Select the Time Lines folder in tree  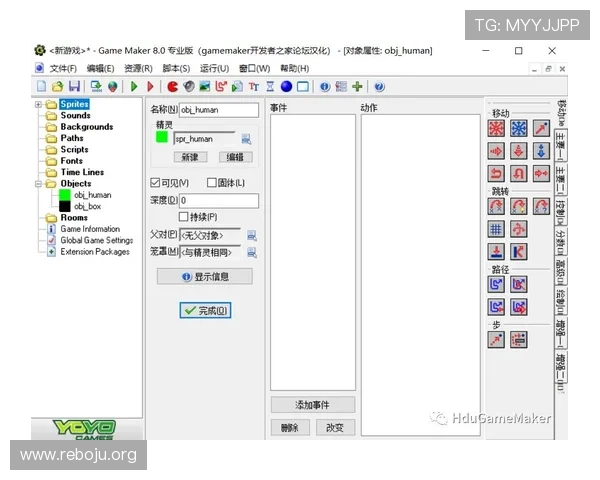[x=82, y=172]
